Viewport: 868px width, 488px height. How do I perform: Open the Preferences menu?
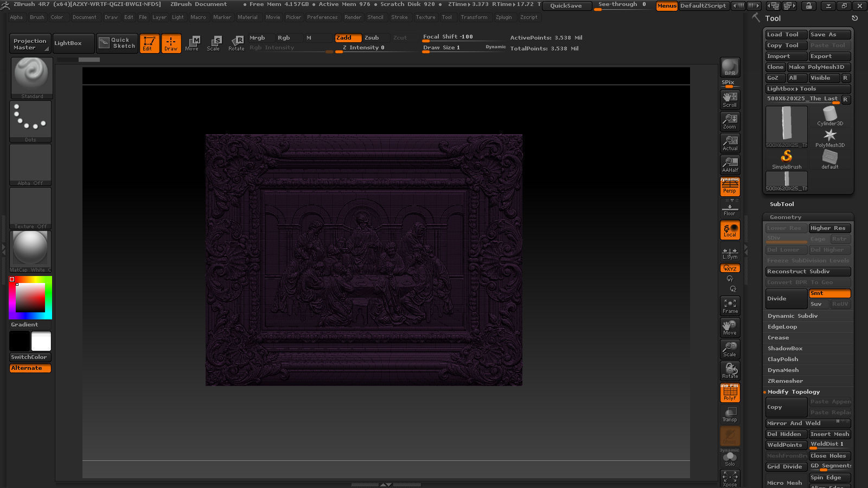point(322,17)
